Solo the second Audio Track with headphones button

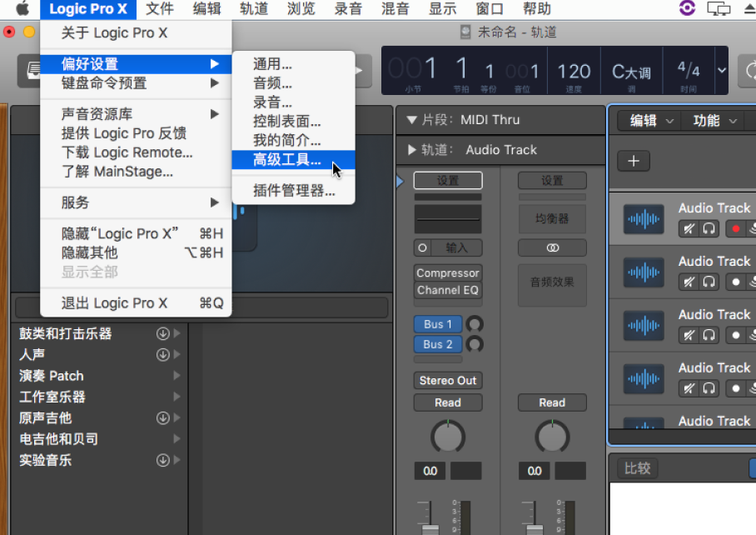coord(709,282)
